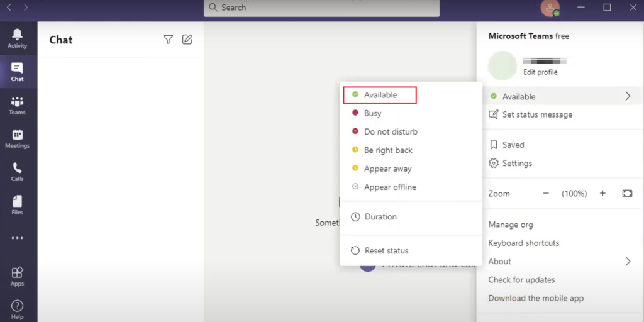This screenshot has height=322, width=644.
Task: Open the Meetings calendar icon
Action: click(x=17, y=135)
